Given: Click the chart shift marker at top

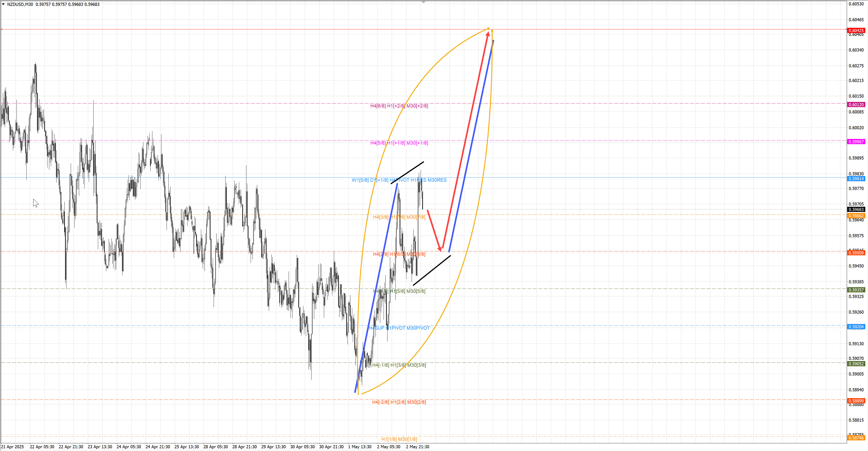Looking at the screenshot, I should (x=424, y=2).
